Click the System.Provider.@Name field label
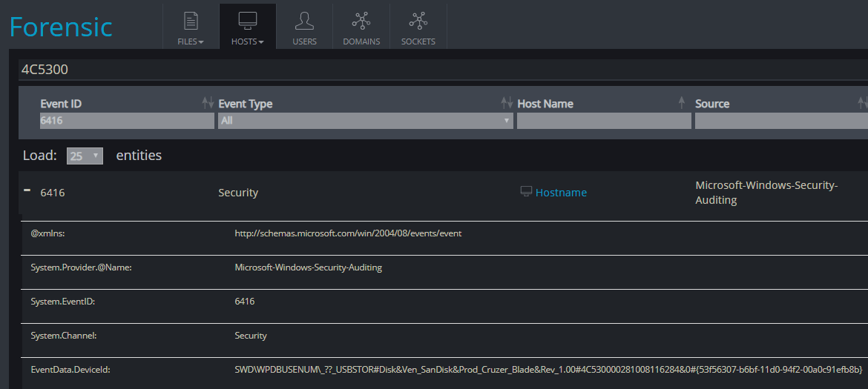Image resolution: width=868 pixels, height=389 pixels. [x=81, y=267]
